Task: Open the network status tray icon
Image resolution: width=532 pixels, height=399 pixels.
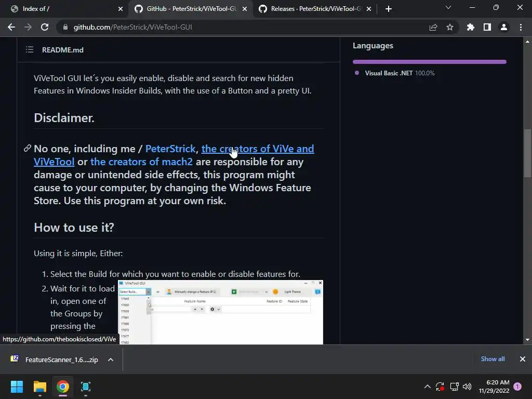Action: click(454, 387)
